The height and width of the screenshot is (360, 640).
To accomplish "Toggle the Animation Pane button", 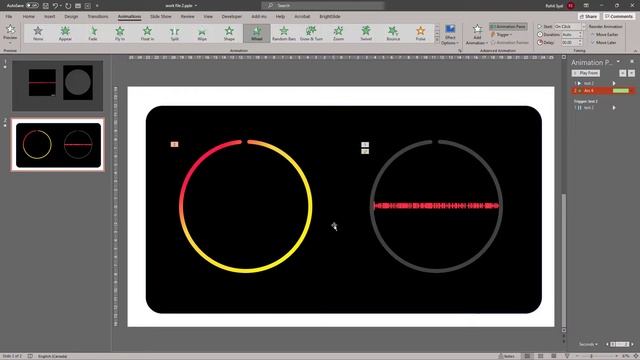I will click(508, 27).
